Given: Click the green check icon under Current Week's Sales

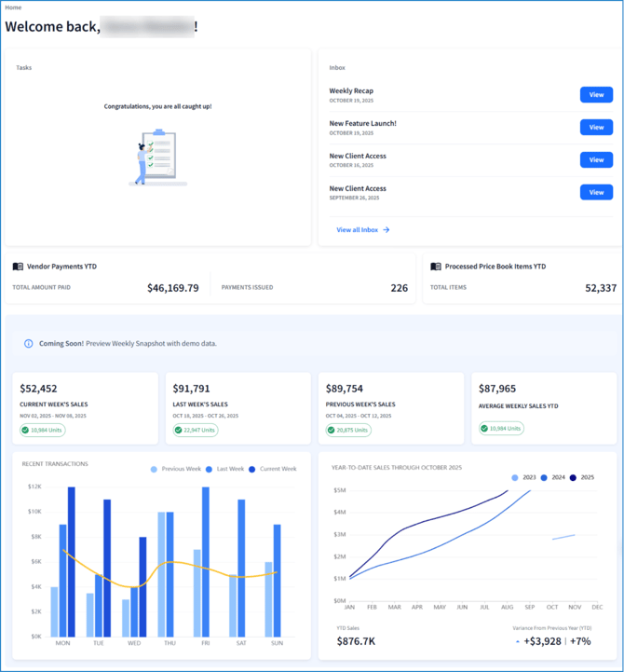Looking at the screenshot, I should tap(27, 431).
